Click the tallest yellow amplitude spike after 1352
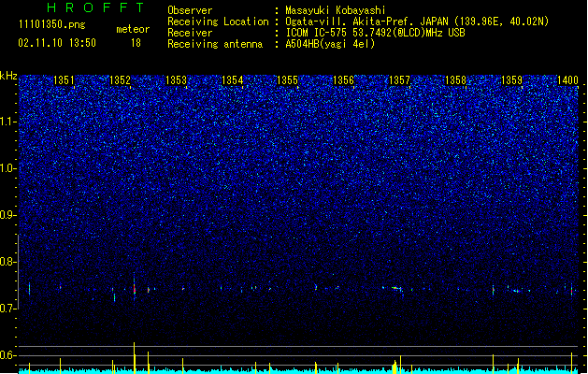The width and height of the screenshot is (588, 374). point(135,357)
